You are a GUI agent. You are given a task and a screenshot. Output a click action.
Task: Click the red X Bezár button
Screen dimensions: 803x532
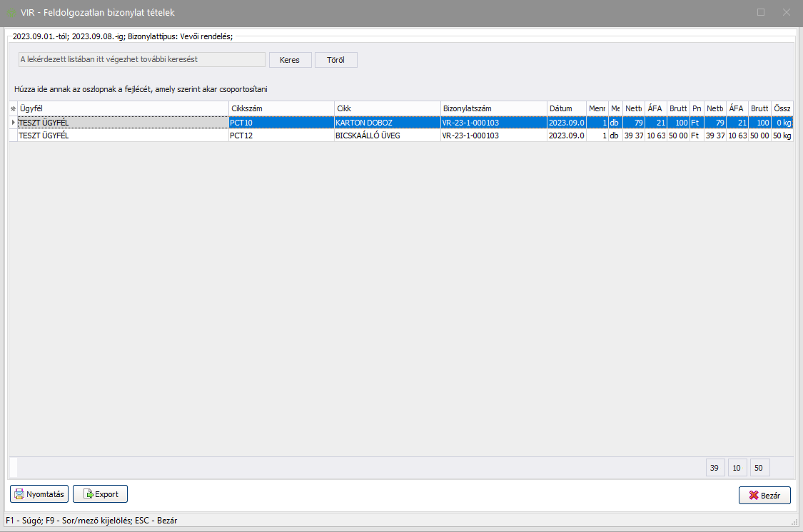(764, 496)
